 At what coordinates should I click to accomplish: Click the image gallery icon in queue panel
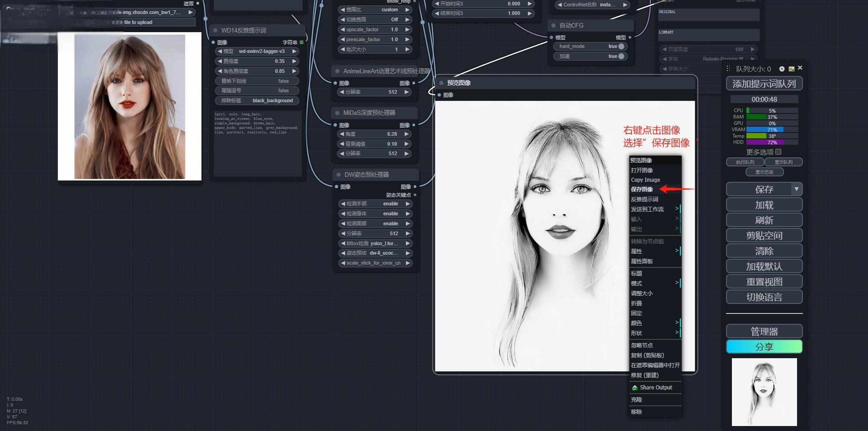coord(791,69)
